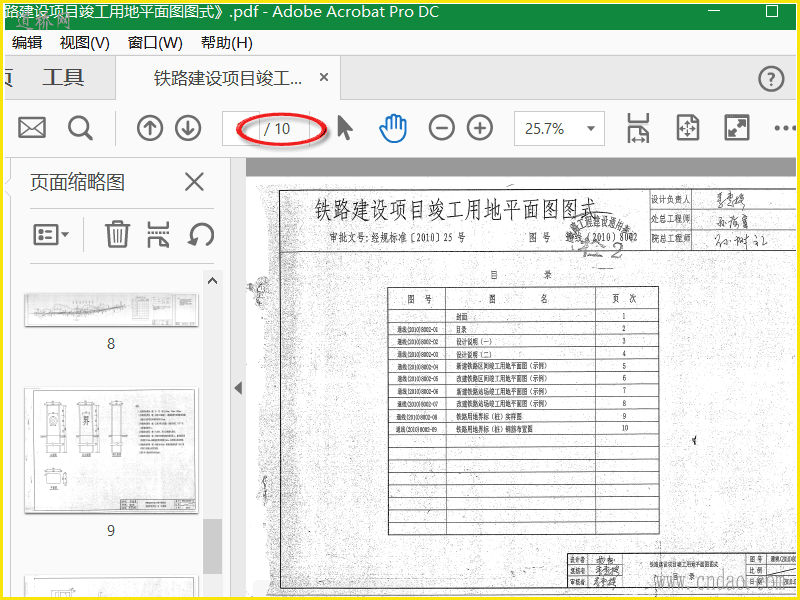800x600 pixels.
Task: Click the document title 铁路建设项目竣工用地平面图图式
Action: click(455, 210)
